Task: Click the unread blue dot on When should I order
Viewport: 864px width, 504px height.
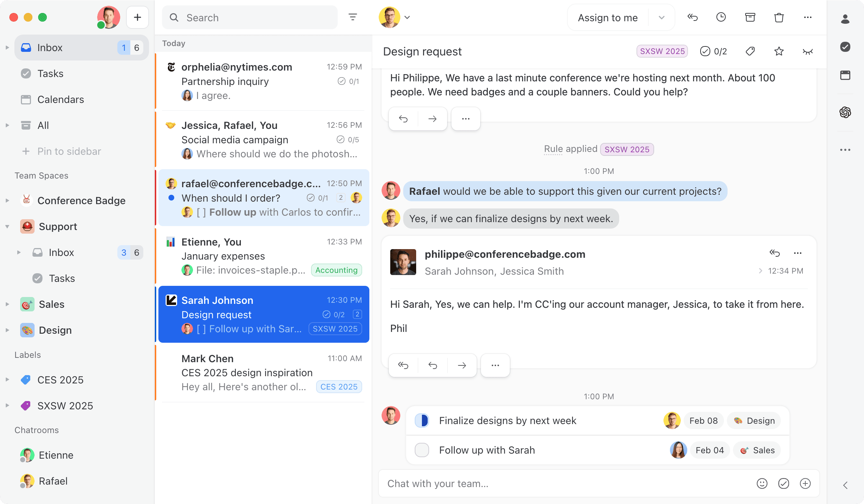Action: (171, 198)
